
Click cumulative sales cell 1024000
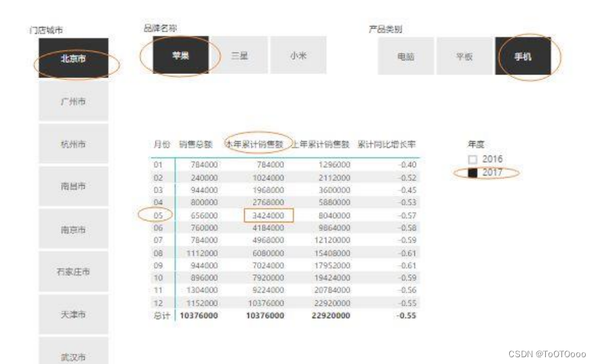pyautogui.click(x=269, y=178)
